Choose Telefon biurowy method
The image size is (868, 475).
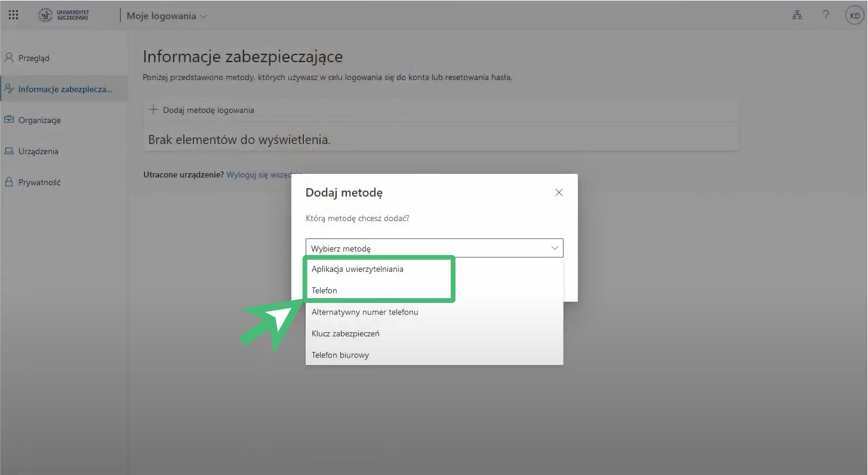340,355
